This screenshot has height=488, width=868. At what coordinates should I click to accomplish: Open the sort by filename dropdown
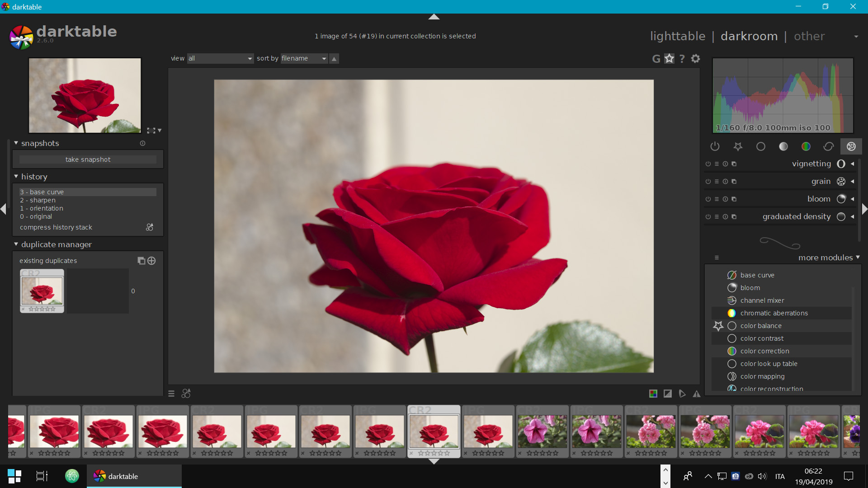(x=304, y=59)
